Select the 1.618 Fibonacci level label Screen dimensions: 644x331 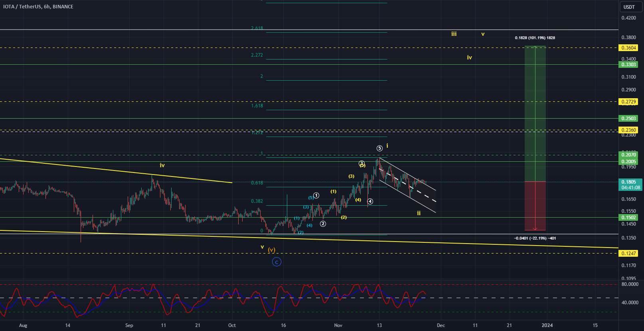click(x=257, y=106)
